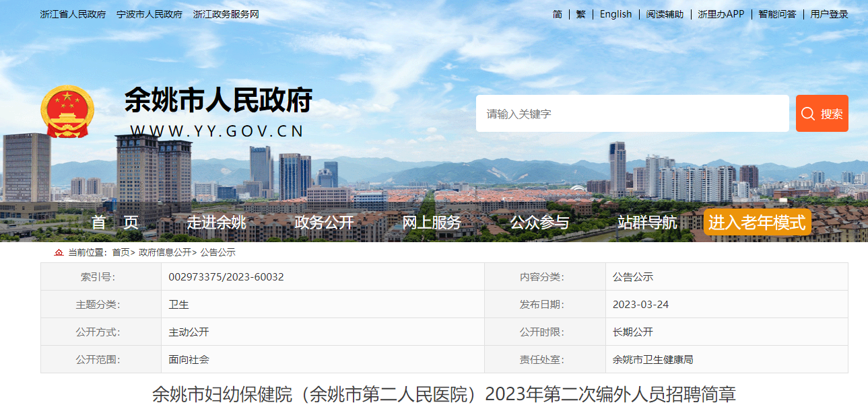
Task: Switch to traditional Chinese 繁
Action: click(581, 14)
